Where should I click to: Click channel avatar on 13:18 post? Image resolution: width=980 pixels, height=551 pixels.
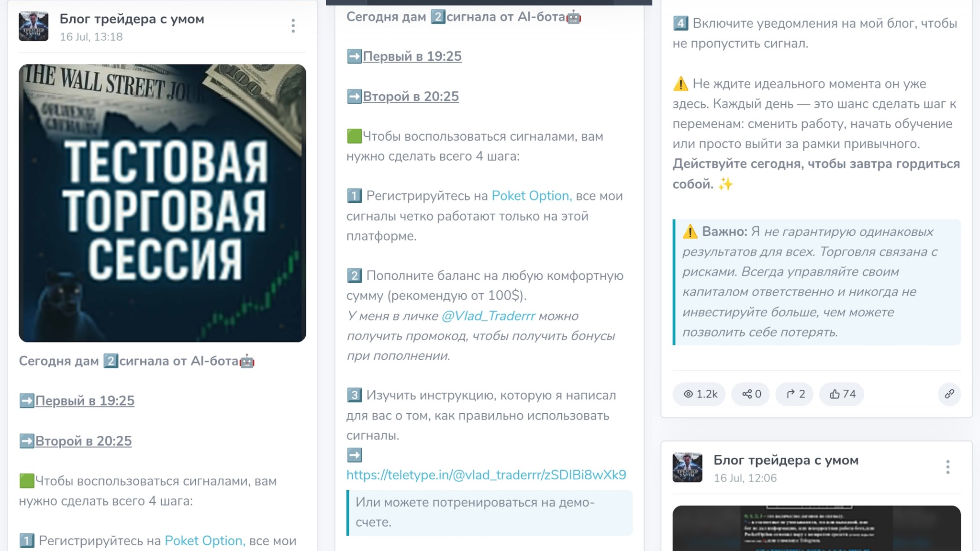[x=33, y=26]
